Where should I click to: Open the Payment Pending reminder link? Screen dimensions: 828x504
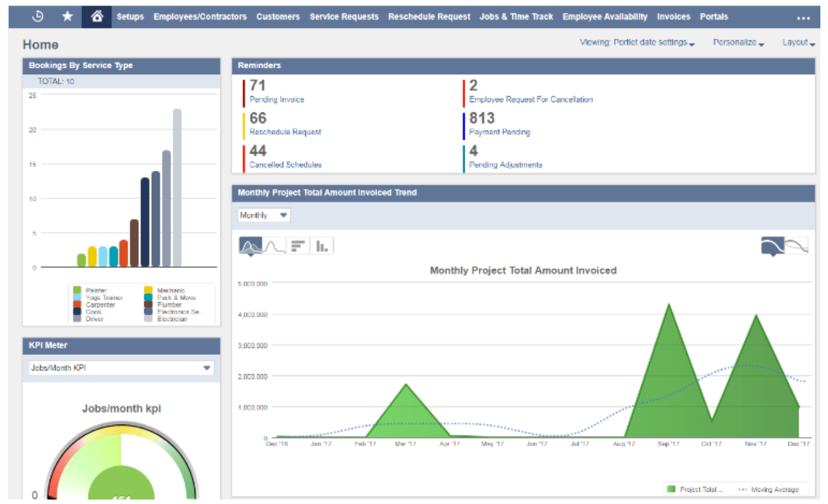500,132
